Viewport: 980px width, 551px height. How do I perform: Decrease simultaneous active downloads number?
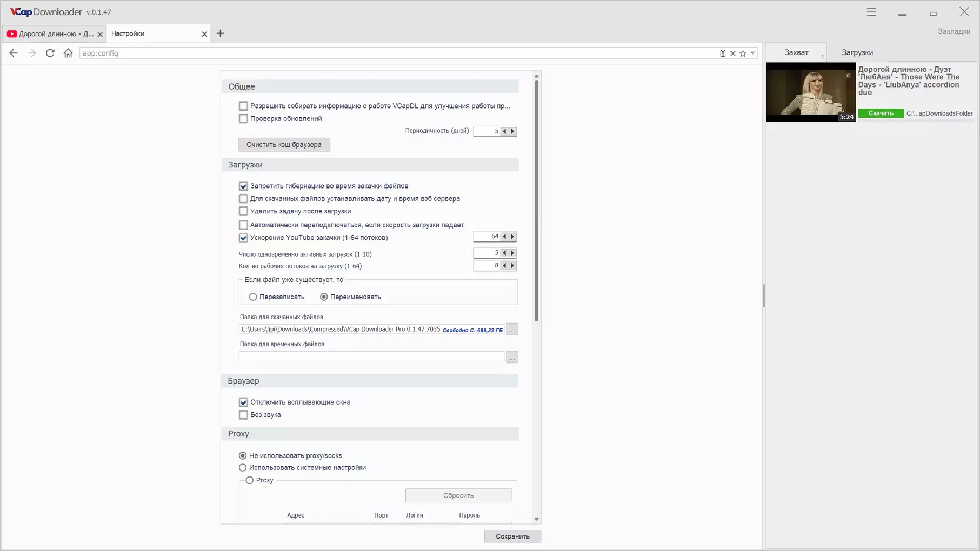(504, 253)
